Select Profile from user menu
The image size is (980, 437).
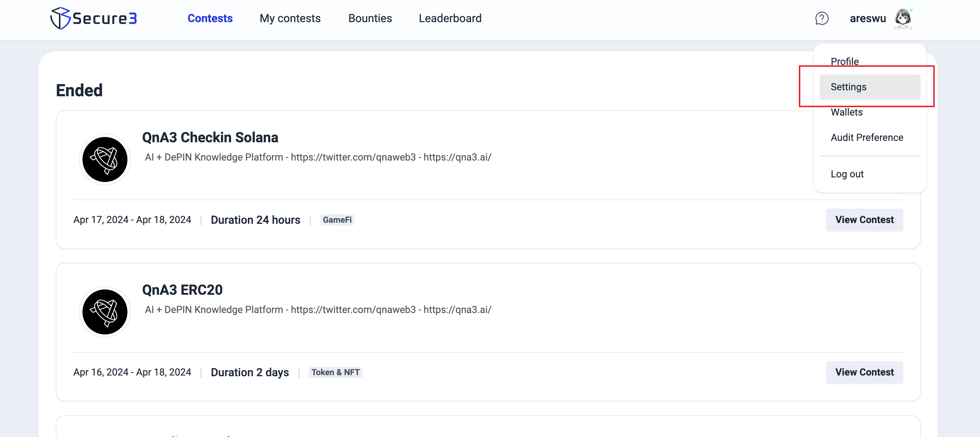point(844,61)
